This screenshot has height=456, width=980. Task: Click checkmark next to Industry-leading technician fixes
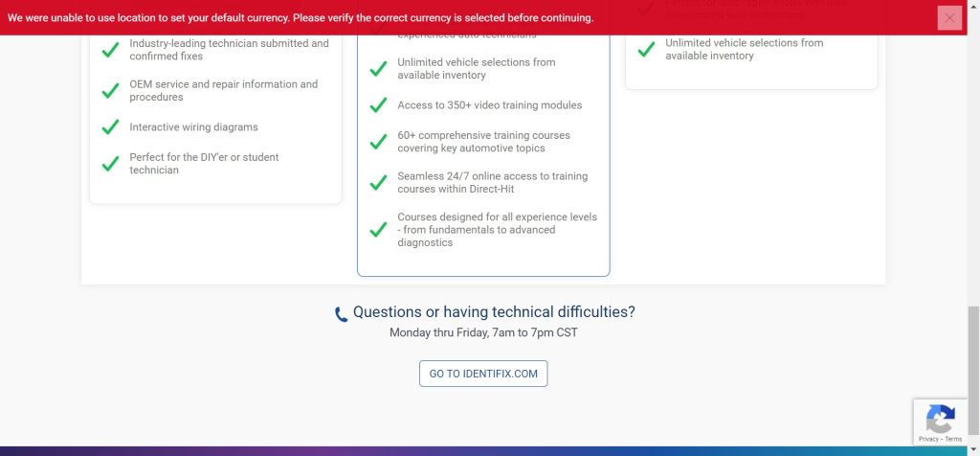tap(110, 50)
